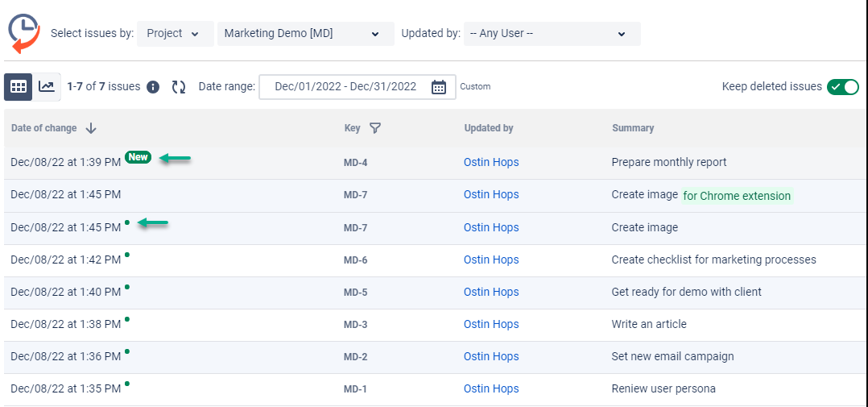Screen dimensions: 868x407
Task: Open issue key MD-6
Action: tap(355, 260)
